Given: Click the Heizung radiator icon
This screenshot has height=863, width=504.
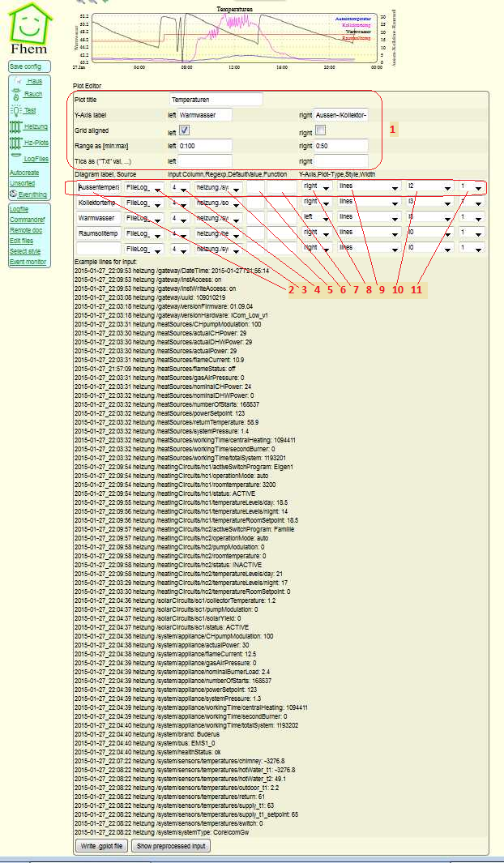Looking at the screenshot, I should coord(15,126).
